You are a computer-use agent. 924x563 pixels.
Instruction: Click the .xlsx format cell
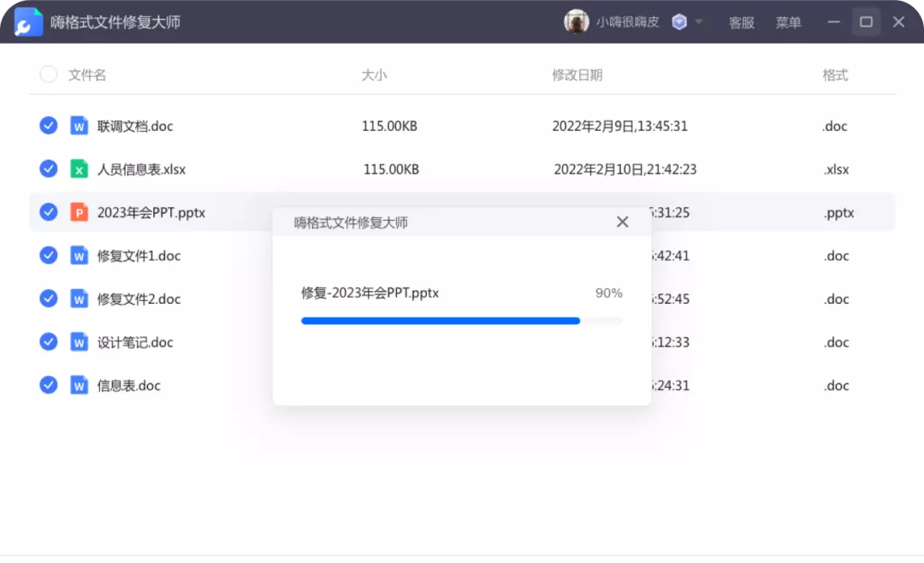pyautogui.click(x=836, y=169)
